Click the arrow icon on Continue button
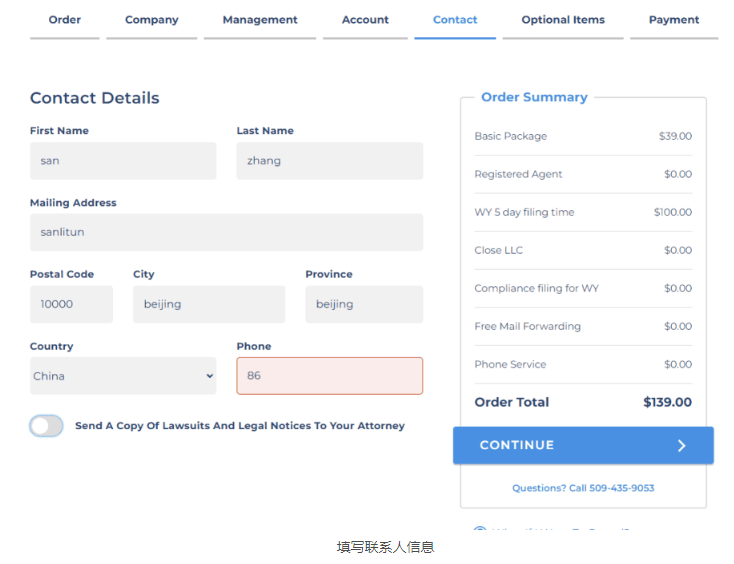This screenshot has width=734, height=564. coord(681,446)
